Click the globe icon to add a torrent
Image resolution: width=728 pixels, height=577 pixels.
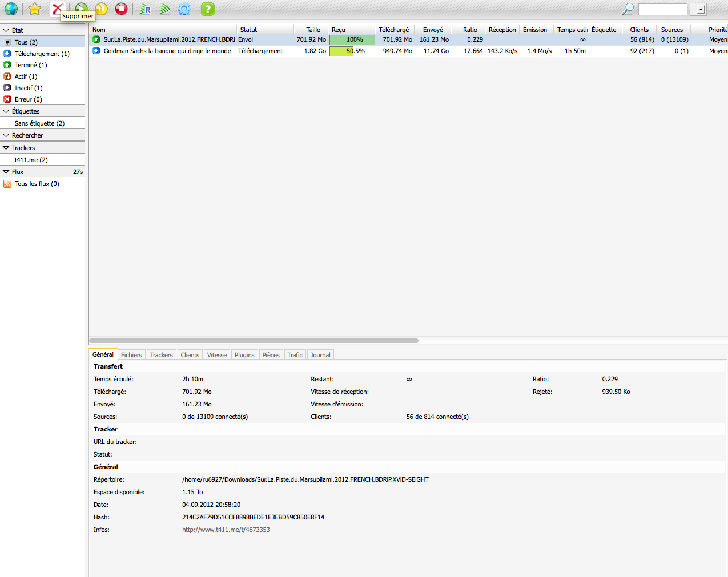[x=11, y=9]
